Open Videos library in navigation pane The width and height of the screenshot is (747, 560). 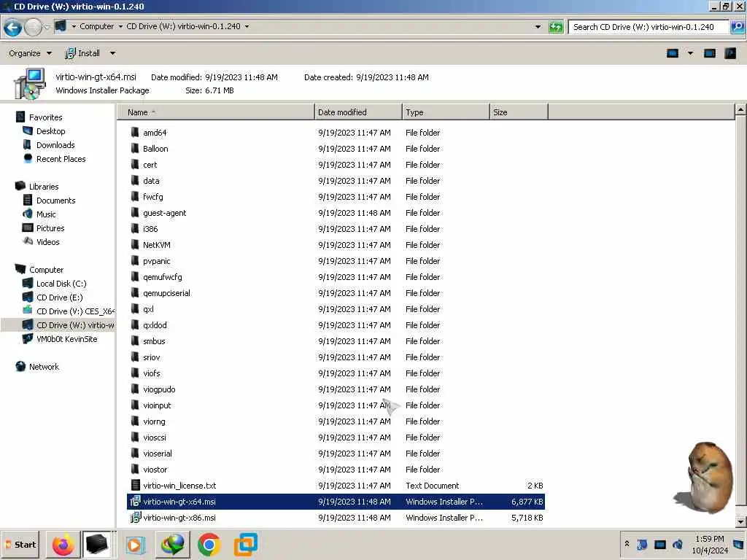click(x=47, y=242)
